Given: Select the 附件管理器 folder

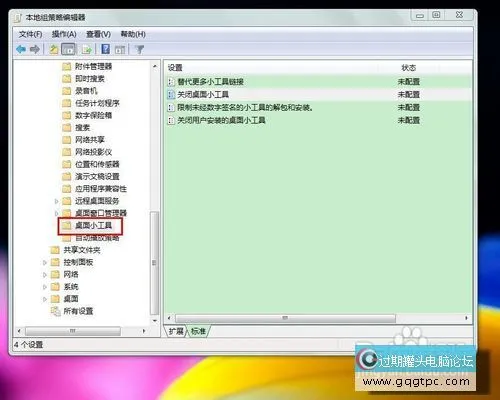Looking at the screenshot, I should click(87, 66).
